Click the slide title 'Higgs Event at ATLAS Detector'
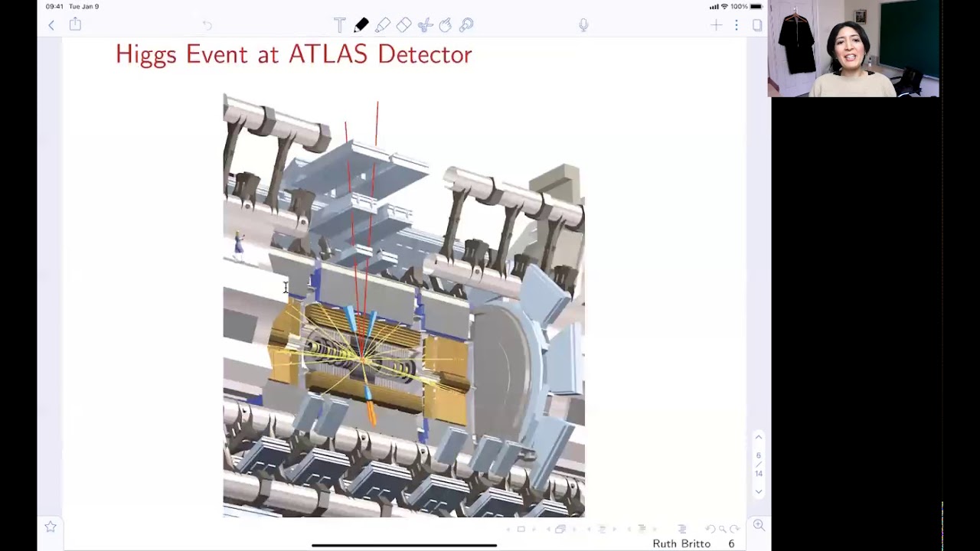This screenshot has height=551, width=980. pyautogui.click(x=294, y=55)
